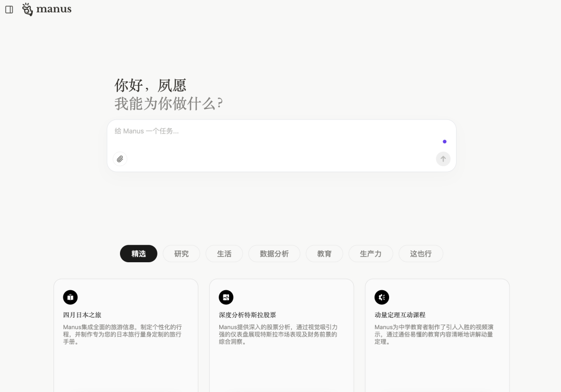Select the 精选 category tab

[139, 253]
